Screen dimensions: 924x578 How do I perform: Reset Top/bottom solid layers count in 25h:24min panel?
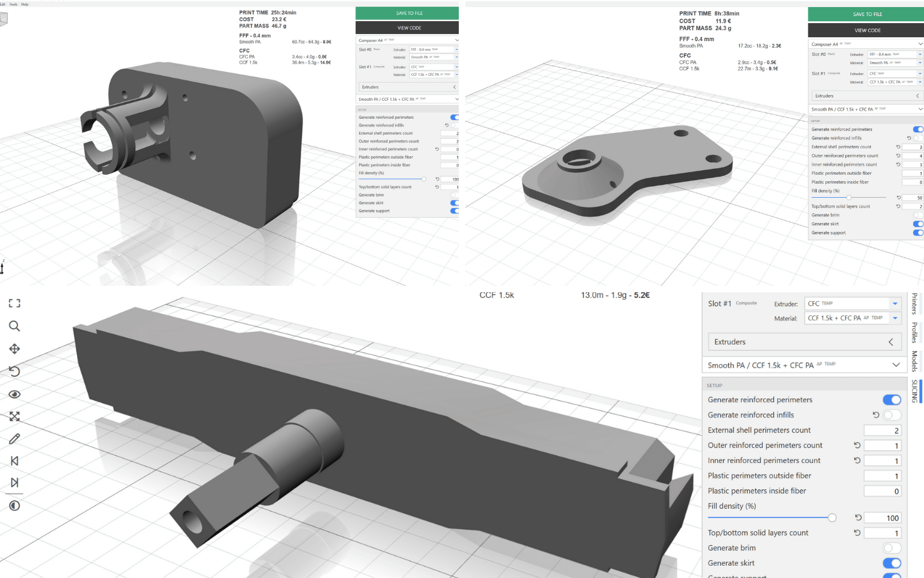[437, 187]
